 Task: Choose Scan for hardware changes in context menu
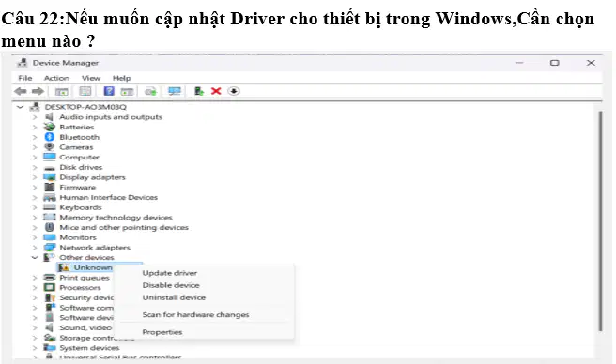[195, 314]
